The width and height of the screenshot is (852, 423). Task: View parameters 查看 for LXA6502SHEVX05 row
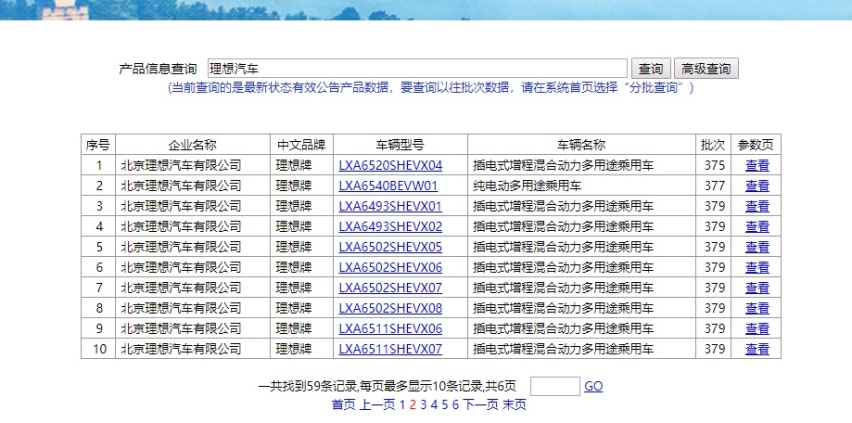click(x=757, y=247)
